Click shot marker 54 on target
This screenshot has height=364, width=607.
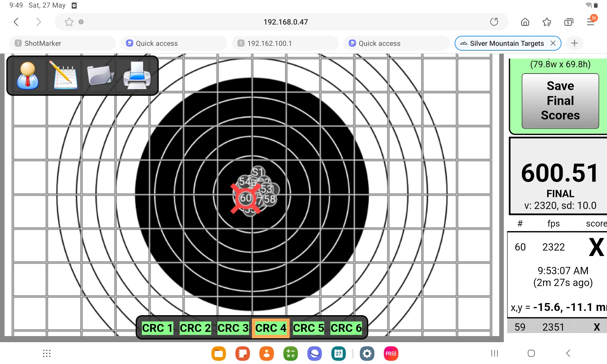point(245,181)
